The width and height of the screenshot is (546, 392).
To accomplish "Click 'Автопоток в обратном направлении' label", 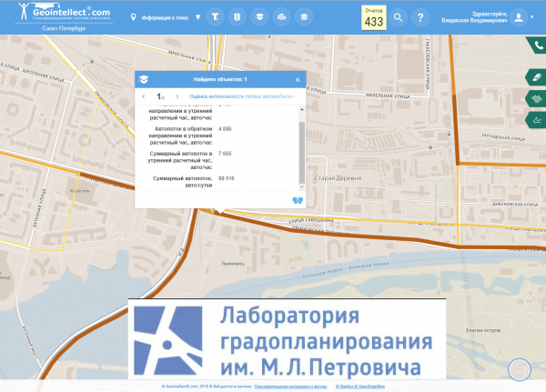I will point(180,136).
